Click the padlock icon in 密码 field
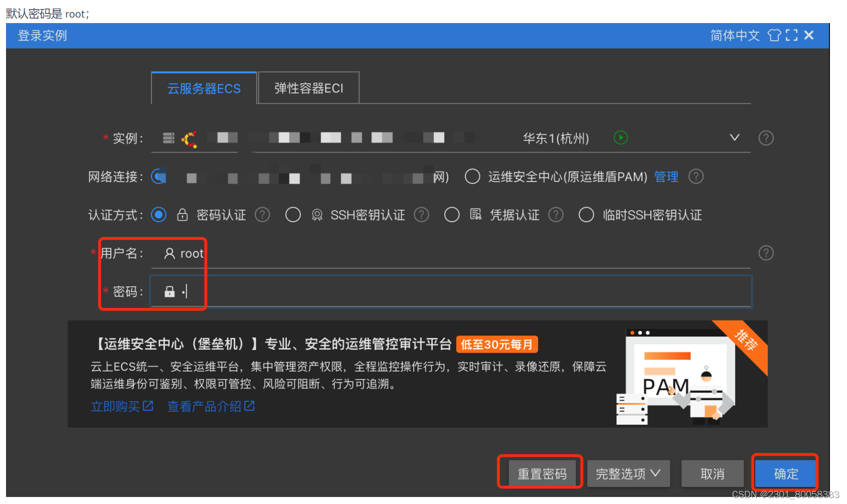This screenshot has width=847, height=504. coord(170,291)
